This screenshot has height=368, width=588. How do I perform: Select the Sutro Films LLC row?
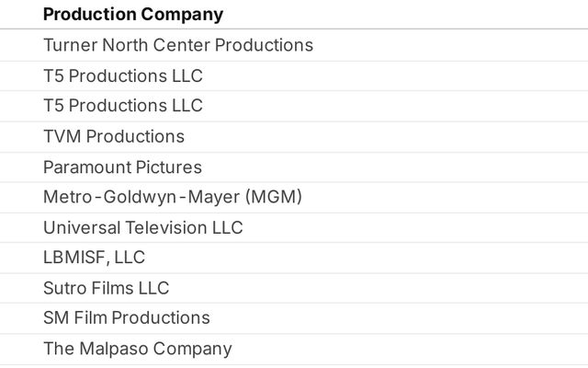pyautogui.click(x=106, y=288)
